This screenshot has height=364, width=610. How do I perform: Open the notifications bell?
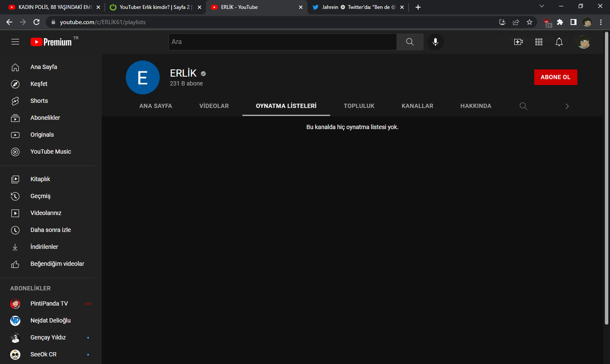click(x=559, y=42)
